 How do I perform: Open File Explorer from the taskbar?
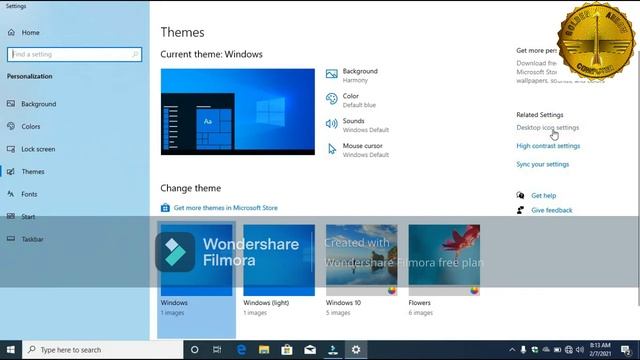264,350
